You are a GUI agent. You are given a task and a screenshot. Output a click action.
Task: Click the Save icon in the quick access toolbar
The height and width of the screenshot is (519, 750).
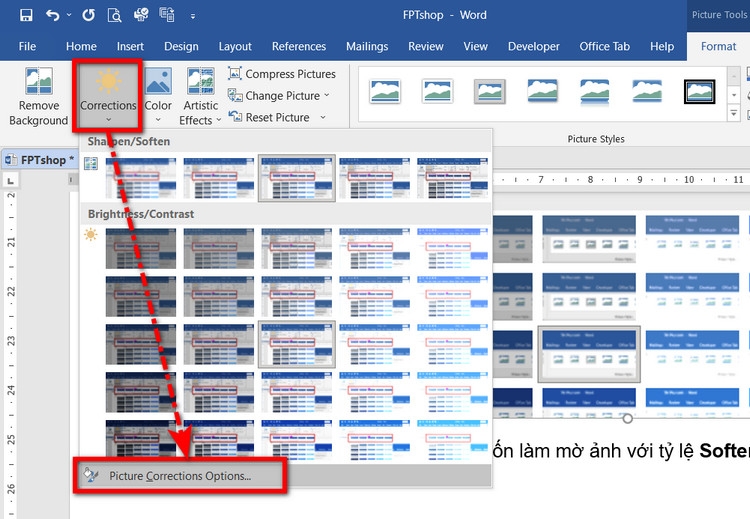(x=26, y=15)
